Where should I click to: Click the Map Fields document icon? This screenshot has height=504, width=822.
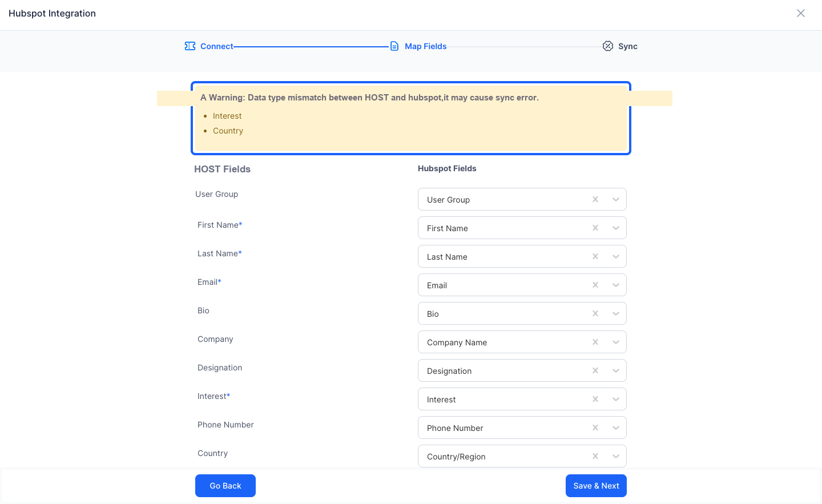[x=394, y=46]
